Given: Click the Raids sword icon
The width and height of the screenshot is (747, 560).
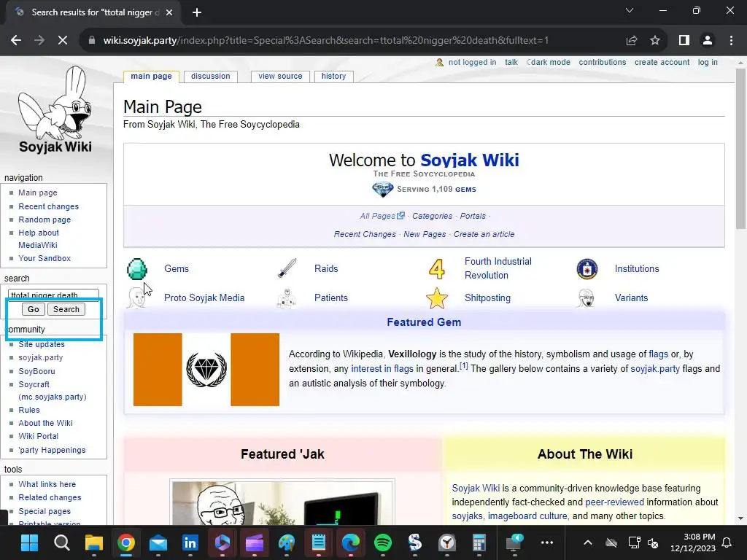Looking at the screenshot, I should (287, 268).
